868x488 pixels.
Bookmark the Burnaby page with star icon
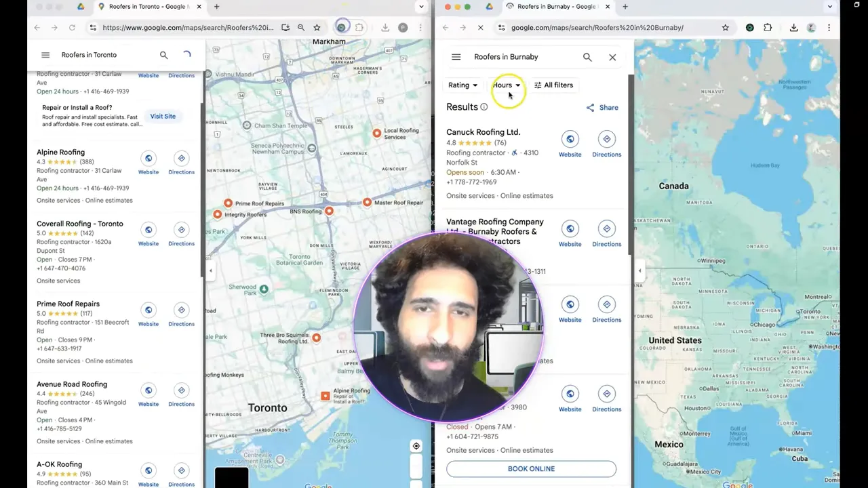coord(726,28)
